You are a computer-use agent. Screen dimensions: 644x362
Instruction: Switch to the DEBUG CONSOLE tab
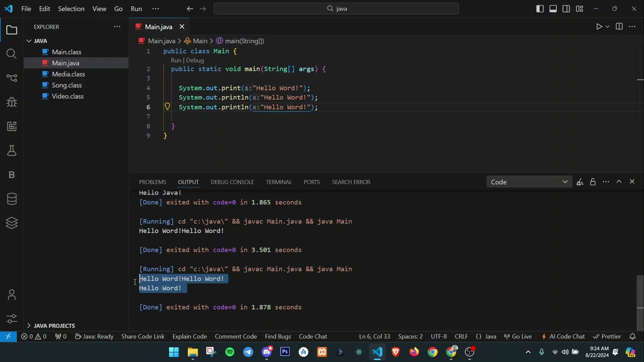pos(232,182)
